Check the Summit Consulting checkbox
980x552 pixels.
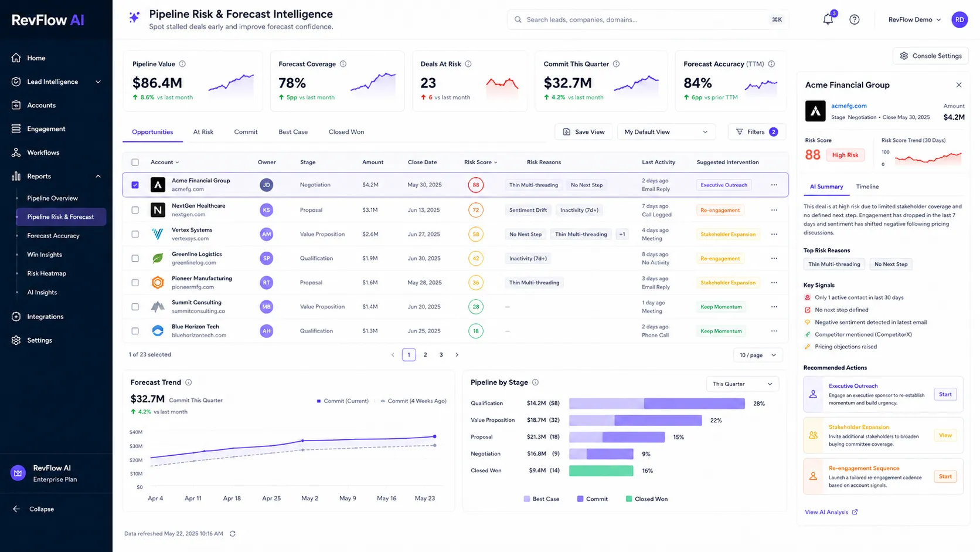(135, 307)
